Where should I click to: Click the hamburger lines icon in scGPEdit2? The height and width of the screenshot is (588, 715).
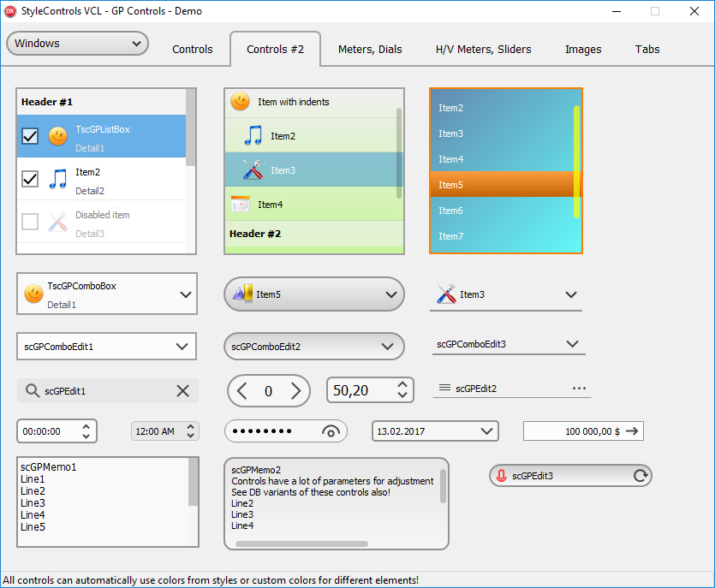pyautogui.click(x=444, y=388)
